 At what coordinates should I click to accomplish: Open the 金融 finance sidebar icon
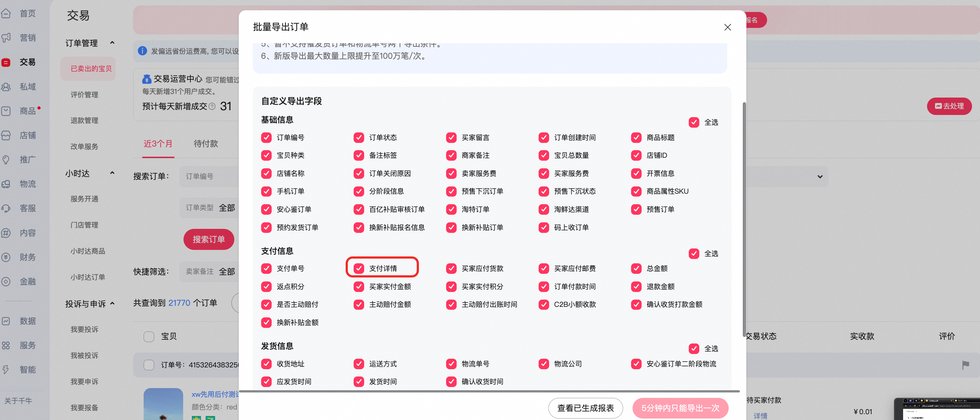(6, 281)
